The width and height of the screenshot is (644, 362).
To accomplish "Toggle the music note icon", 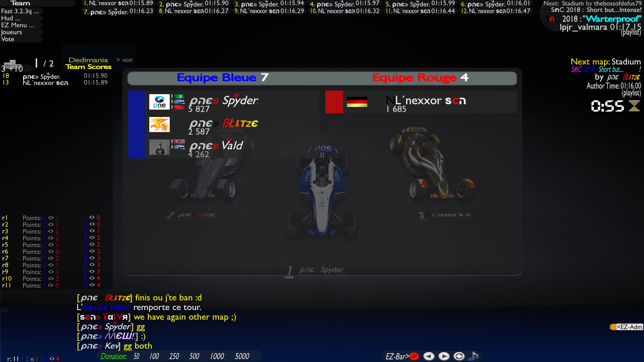I will coord(474,356).
